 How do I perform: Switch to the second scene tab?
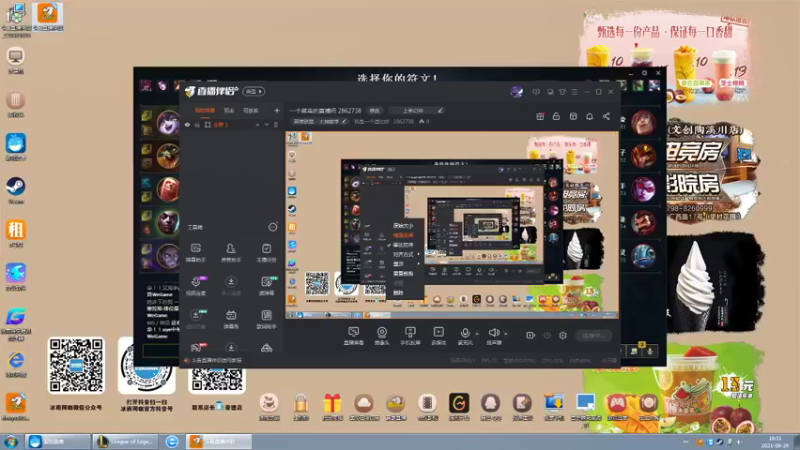point(229,110)
